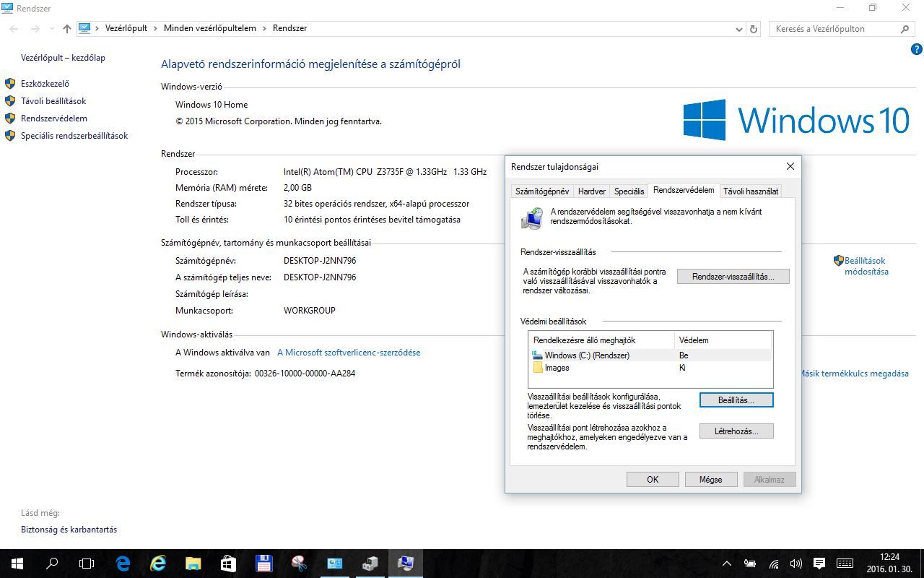Image resolution: width=924 pixels, height=578 pixels.
Task: Go up one level in Control Panel
Action: 67,29
